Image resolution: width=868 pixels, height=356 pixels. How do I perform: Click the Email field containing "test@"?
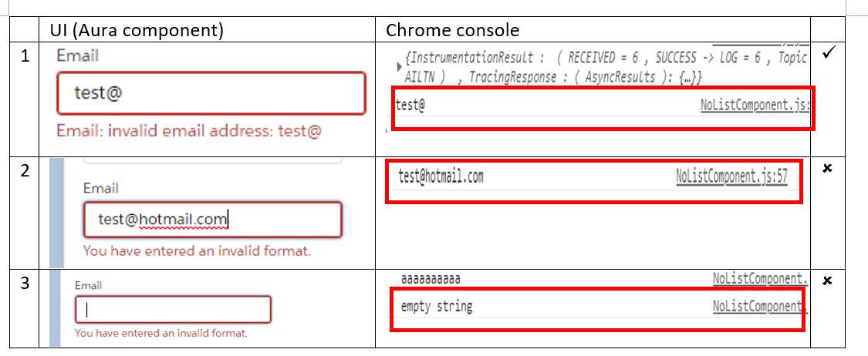pos(211,93)
